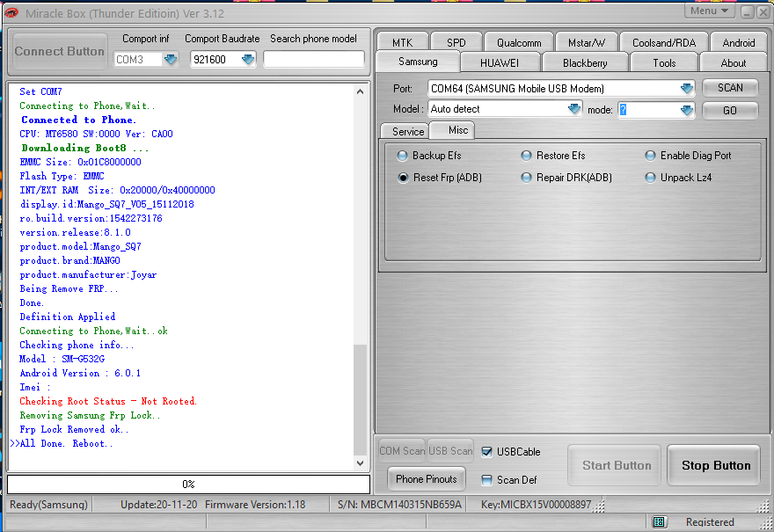Open the mode dropdown
The image size is (774, 532).
tap(687, 110)
